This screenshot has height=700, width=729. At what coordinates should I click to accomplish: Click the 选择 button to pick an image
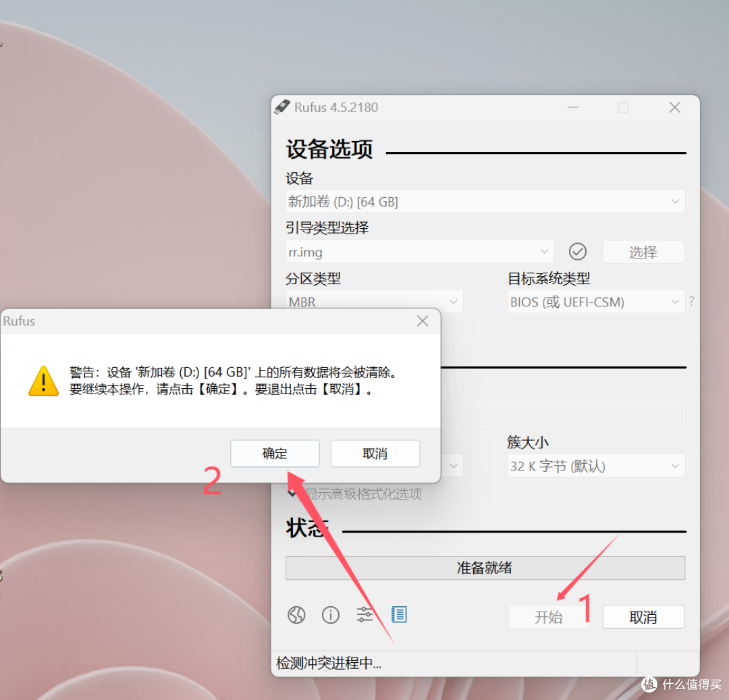pos(643,252)
